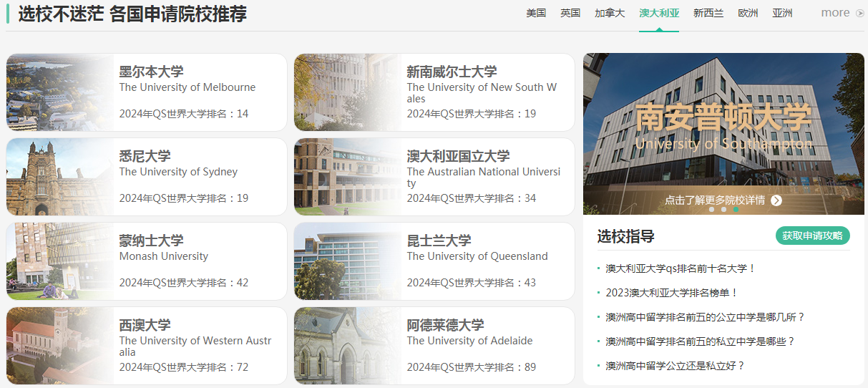868x388 pixels.
Task: Switch to the 英国 tab
Action: coord(570,13)
